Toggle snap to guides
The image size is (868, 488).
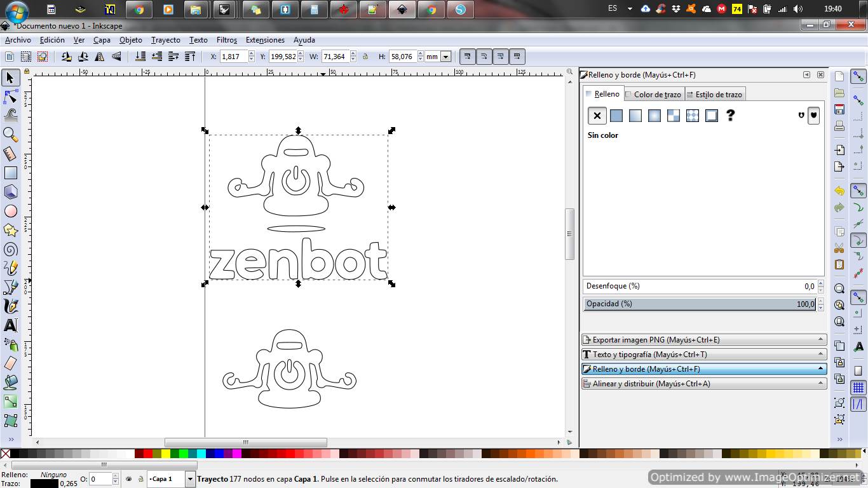pyautogui.click(x=858, y=404)
